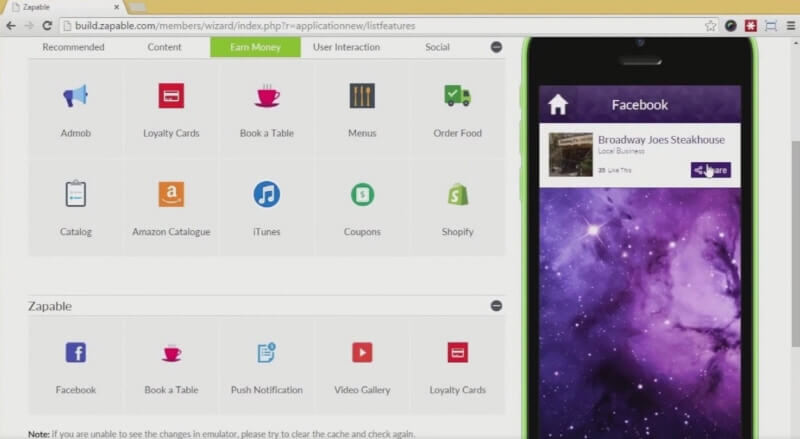Bookmark page with the star icon
Viewport: 800px width, 439px height.
coord(710,26)
